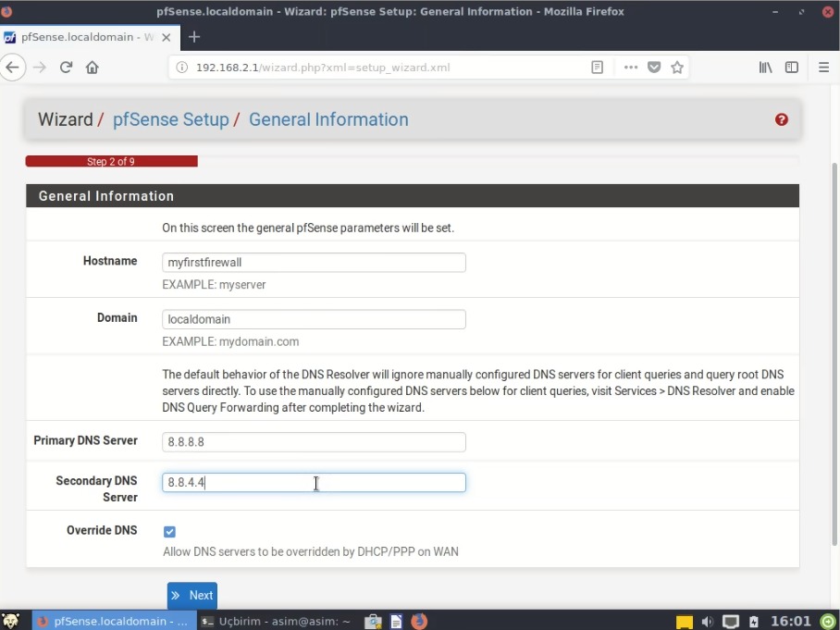Toggle Reader View for the page

point(598,67)
